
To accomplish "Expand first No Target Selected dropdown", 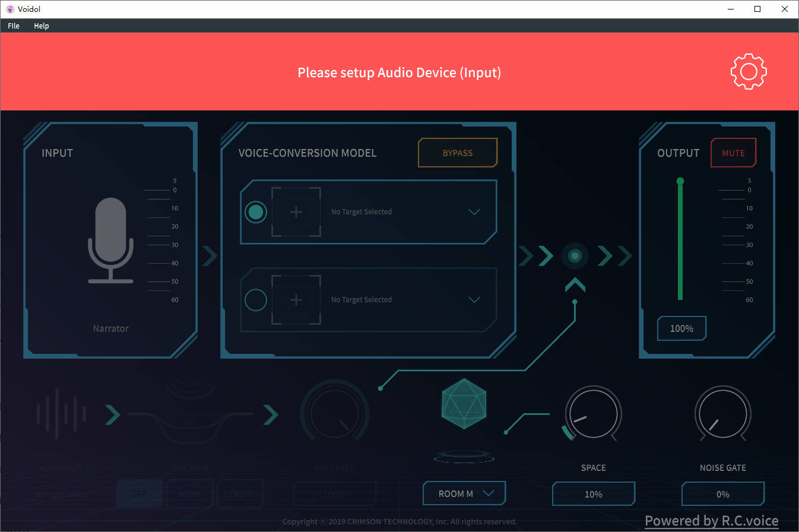I will click(474, 212).
